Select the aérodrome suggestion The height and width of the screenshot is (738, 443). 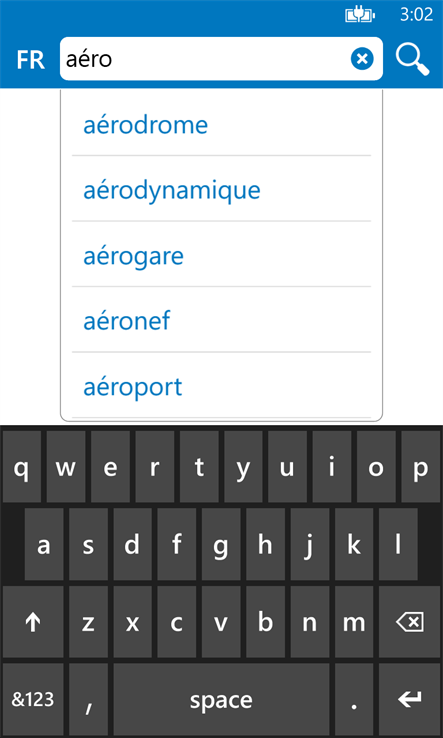pos(221,125)
